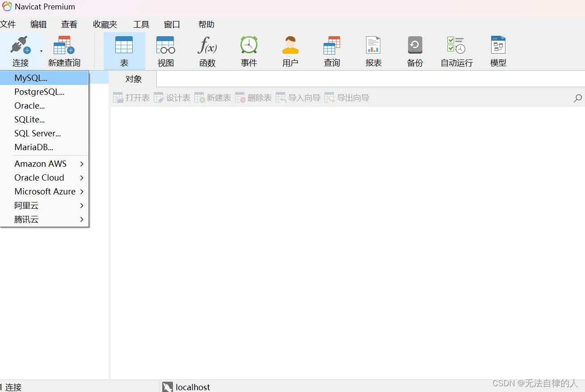Click the 新建查询 new query icon
Screen dimensions: 585x392
64,45
